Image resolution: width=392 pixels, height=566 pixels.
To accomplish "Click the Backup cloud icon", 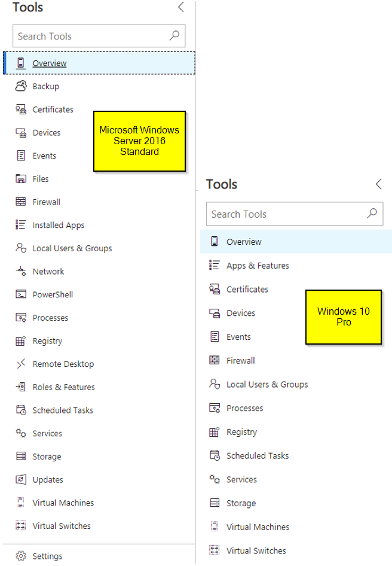I will (x=21, y=86).
